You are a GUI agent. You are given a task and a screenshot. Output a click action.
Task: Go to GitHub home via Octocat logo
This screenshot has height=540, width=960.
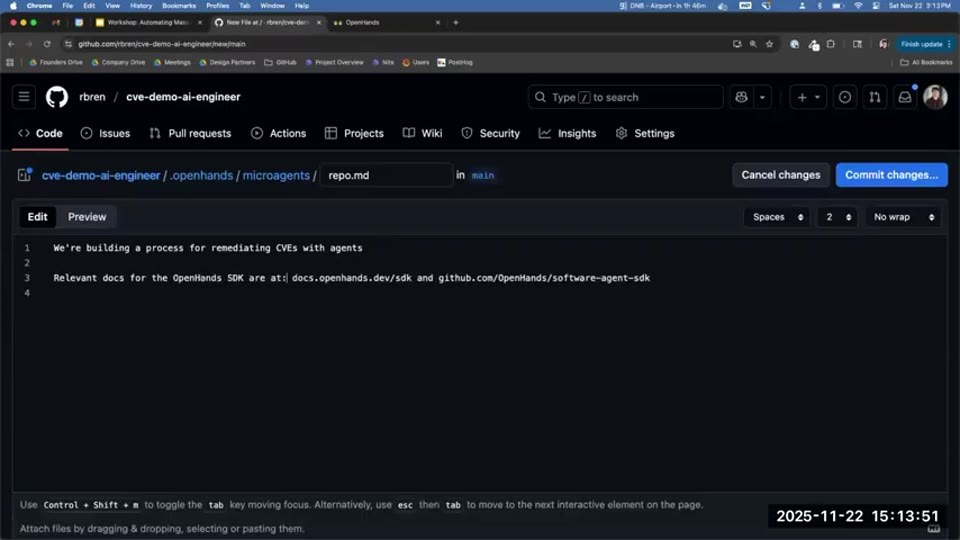(57, 97)
